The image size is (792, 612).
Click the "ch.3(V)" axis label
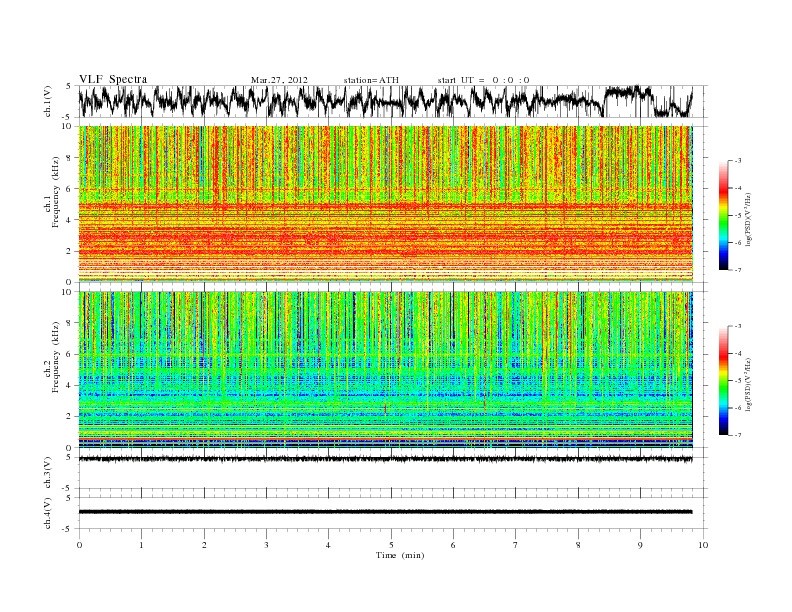pos(48,472)
